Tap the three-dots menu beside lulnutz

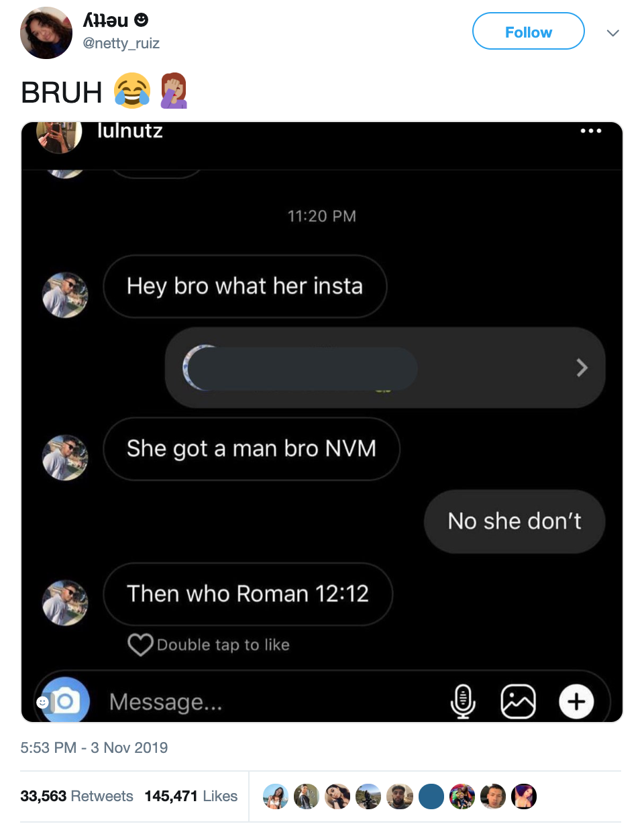click(591, 131)
